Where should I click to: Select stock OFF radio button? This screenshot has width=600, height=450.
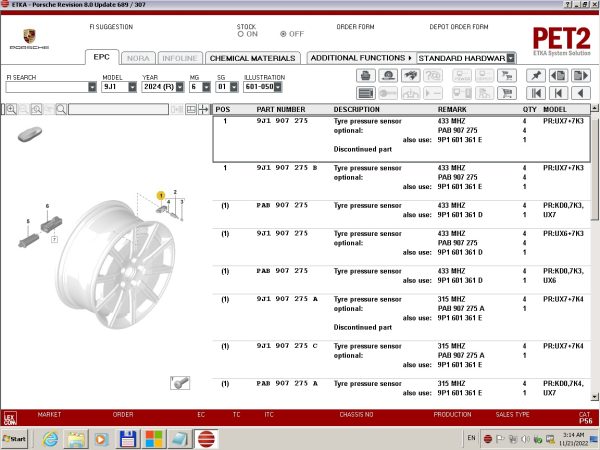283,34
